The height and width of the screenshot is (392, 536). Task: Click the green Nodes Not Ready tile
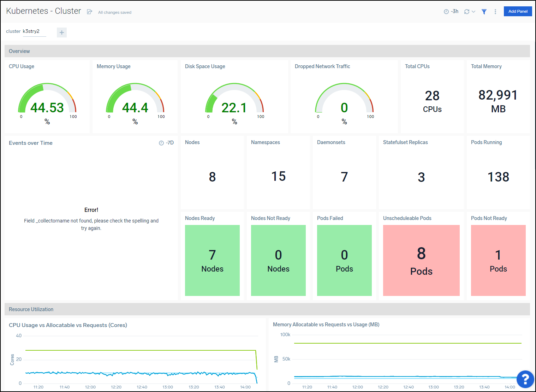(x=278, y=260)
